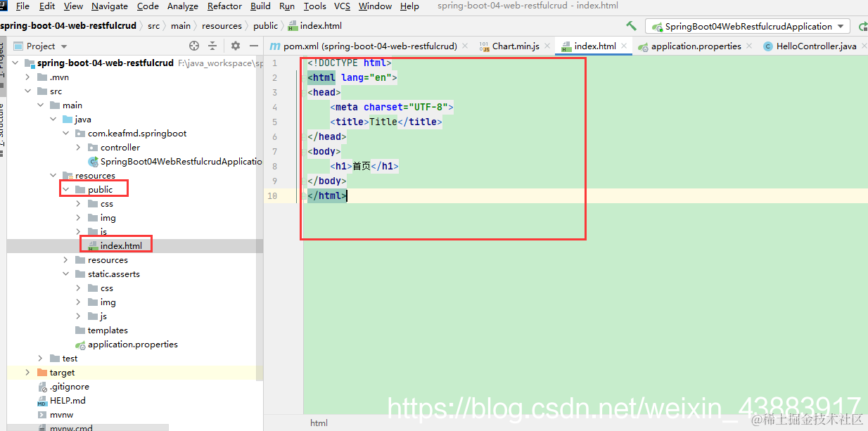Click spring-boot-04-web-restfulcrud breadcrumb
The height and width of the screenshot is (431, 868).
68,26
